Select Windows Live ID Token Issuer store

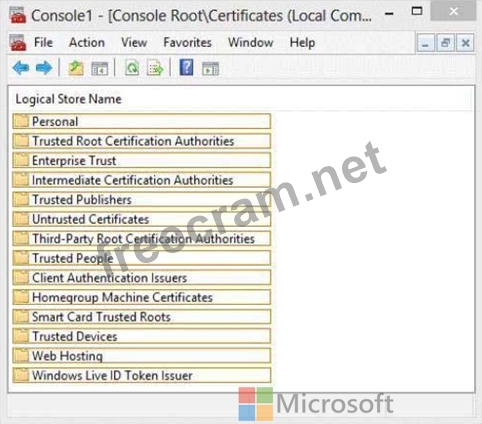click(142, 375)
